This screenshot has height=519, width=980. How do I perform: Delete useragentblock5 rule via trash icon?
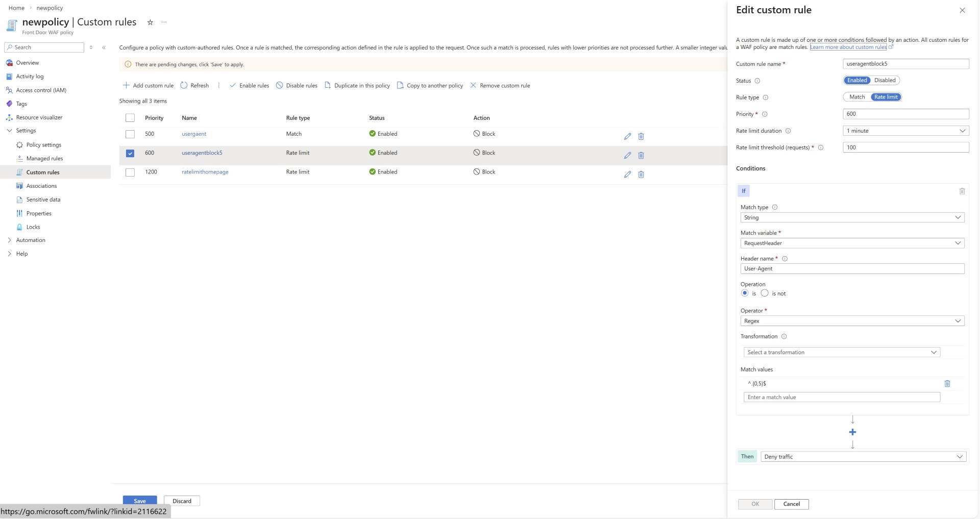point(641,155)
